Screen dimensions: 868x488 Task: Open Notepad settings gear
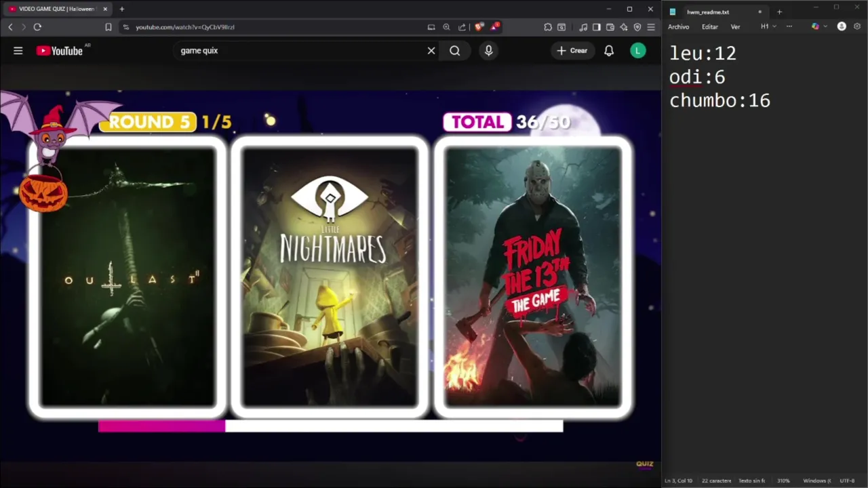(x=857, y=26)
